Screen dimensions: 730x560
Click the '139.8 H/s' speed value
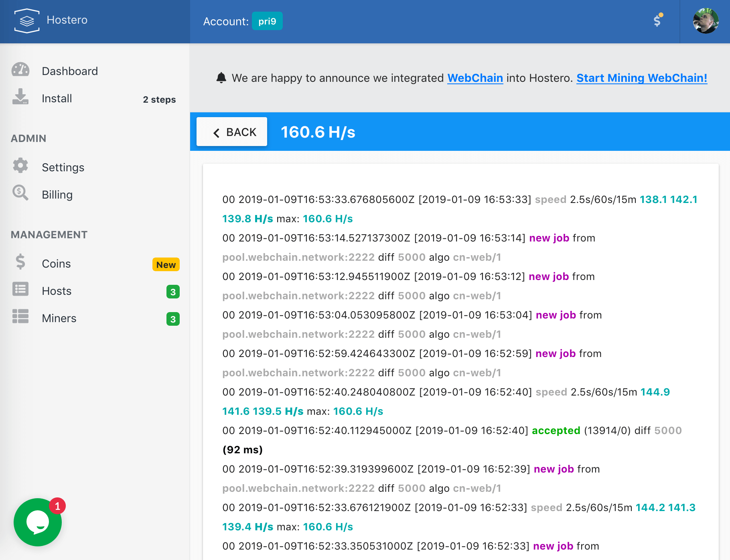[247, 219]
